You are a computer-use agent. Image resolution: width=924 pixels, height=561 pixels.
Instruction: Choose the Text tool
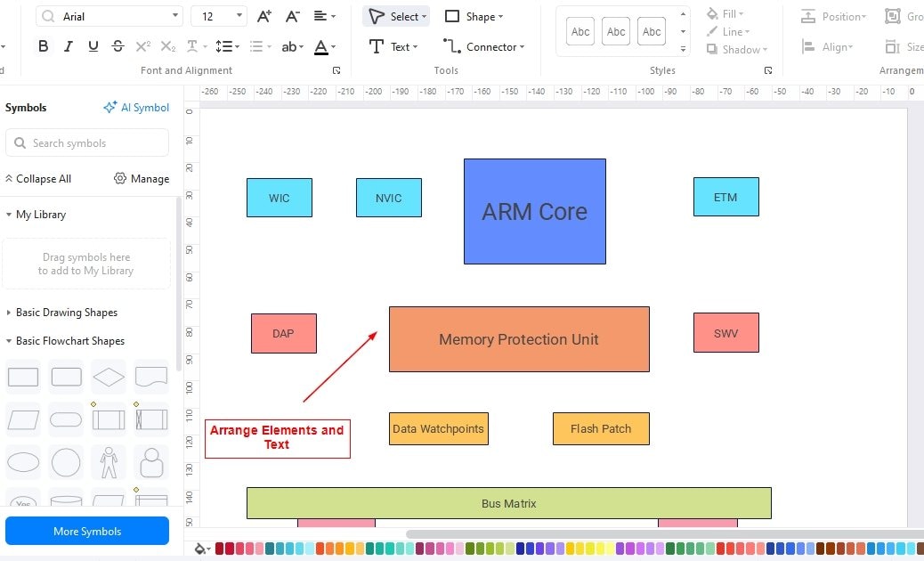click(x=393, y=46)
